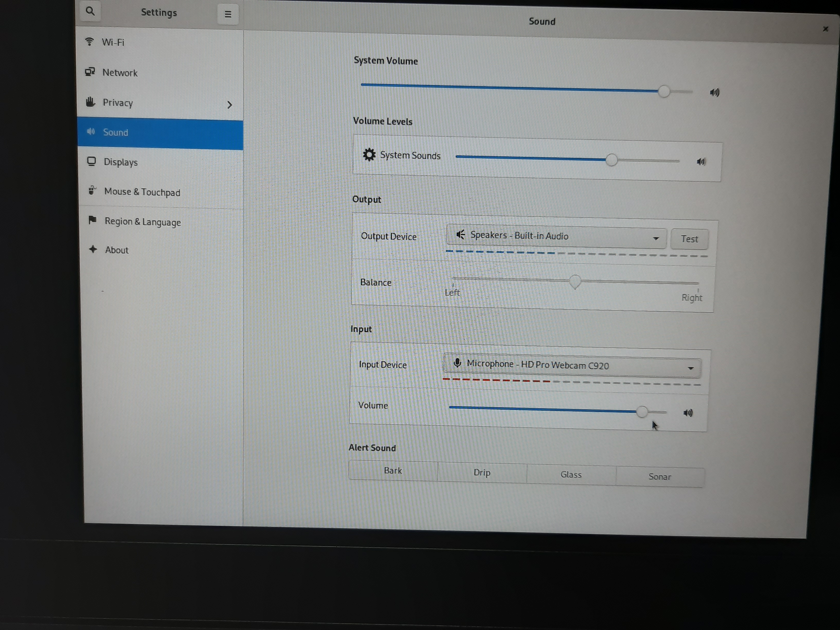Open the Output Device dropdown
The width and height of the screenshot is (840, 630).
pos(556,237)
